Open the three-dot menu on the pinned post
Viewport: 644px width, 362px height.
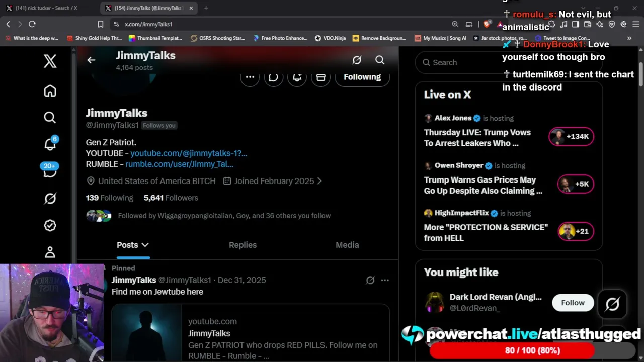point(385,280)
